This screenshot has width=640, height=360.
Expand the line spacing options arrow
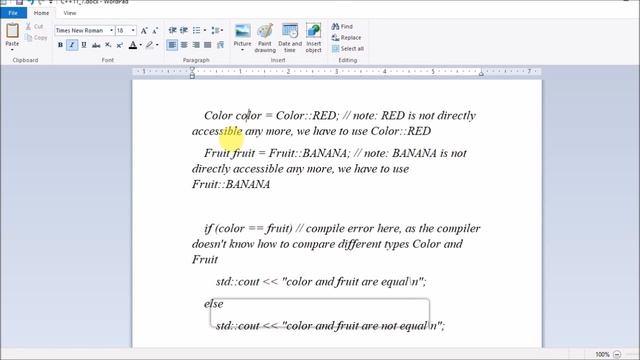[222, 31]
